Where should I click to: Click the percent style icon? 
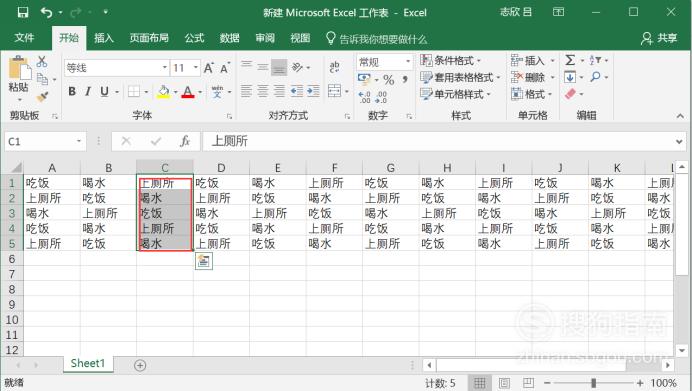[388, 80]
